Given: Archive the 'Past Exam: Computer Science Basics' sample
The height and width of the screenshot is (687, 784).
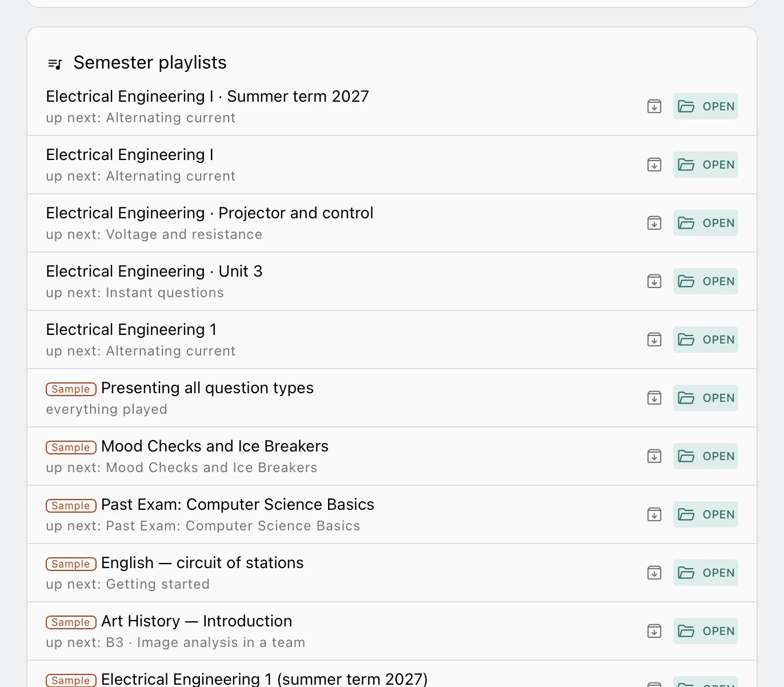Looking at the screenshot, I should tap(654, 514).
